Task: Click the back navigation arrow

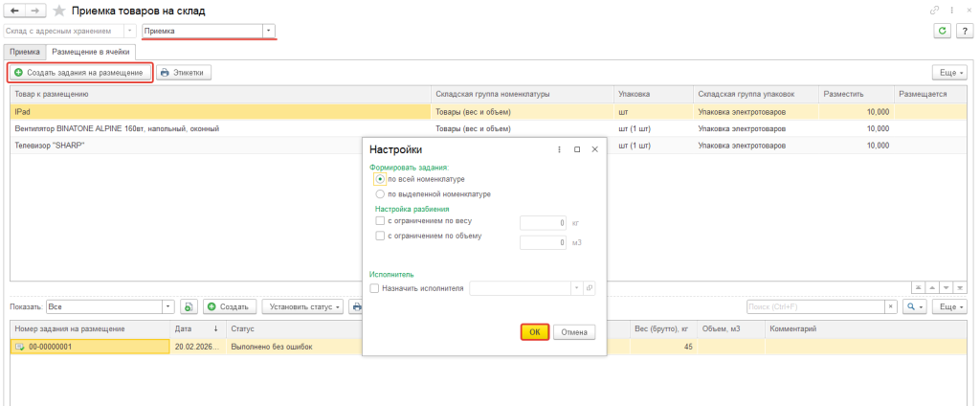Action: tap(14, 11)
